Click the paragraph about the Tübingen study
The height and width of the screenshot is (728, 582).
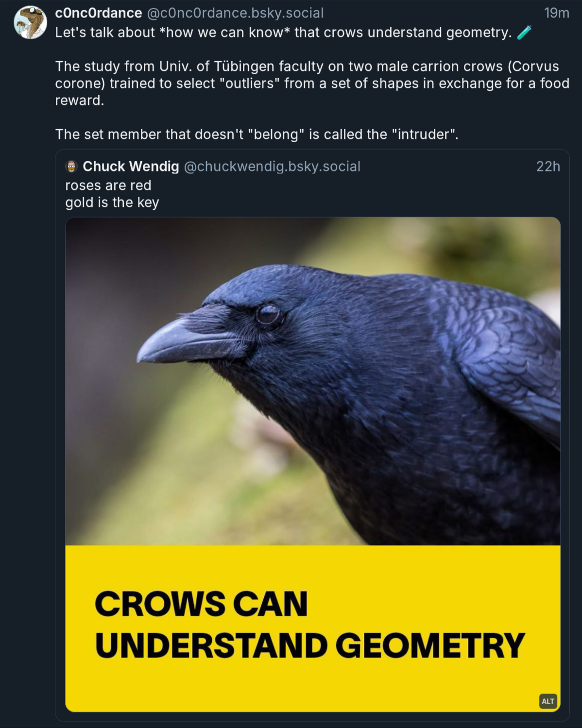(311, 83)
